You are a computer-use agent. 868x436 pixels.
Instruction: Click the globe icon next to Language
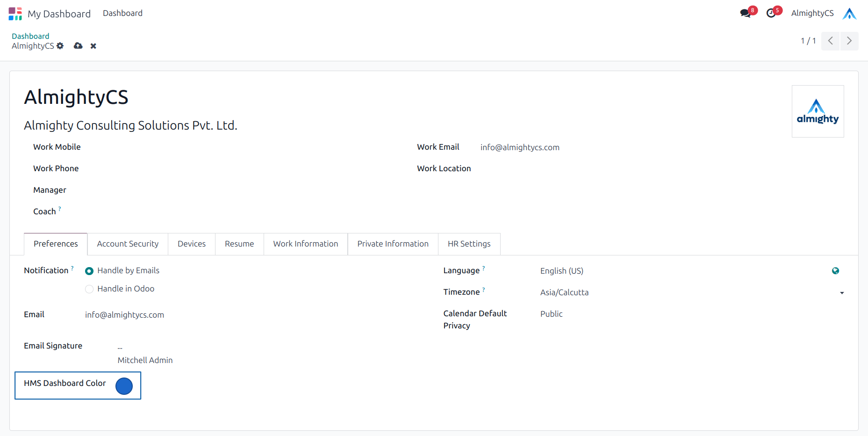tap(835, 271)
